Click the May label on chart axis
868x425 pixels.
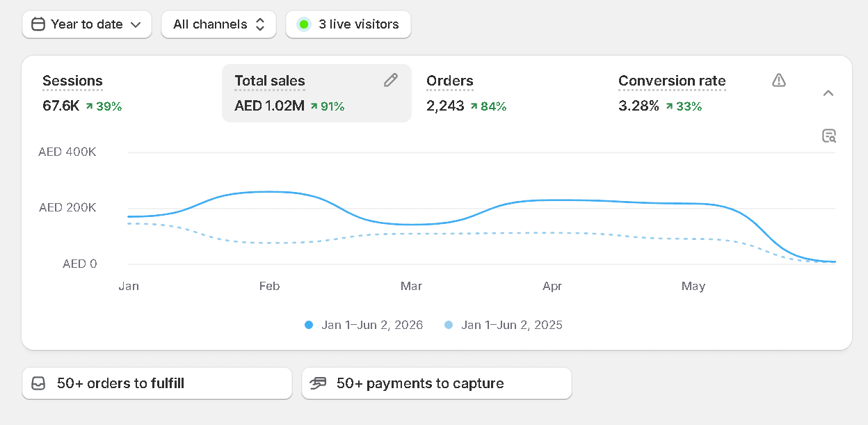(693, 287)
